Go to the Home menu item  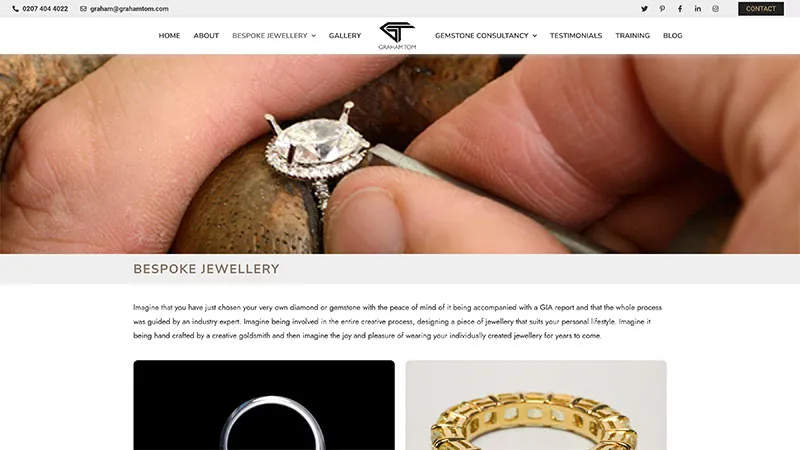pyautogui.click(x=169, y=36)
